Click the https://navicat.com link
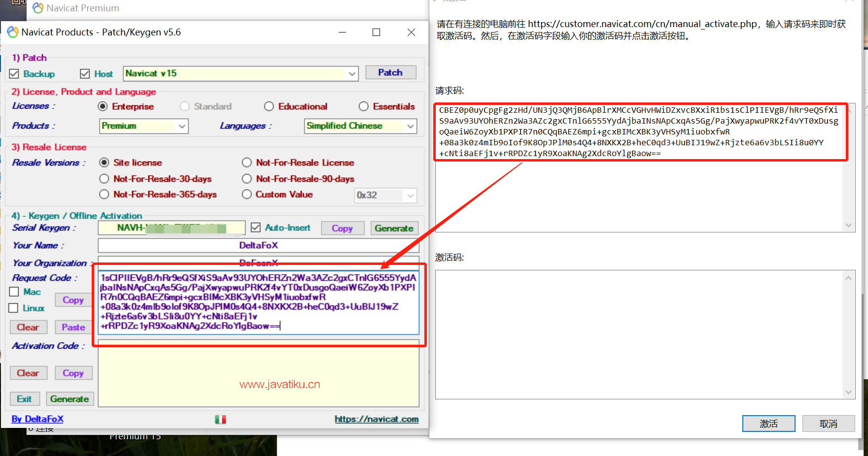The height and width of the screenshot is (456, 868). click(x=377, y=419)
